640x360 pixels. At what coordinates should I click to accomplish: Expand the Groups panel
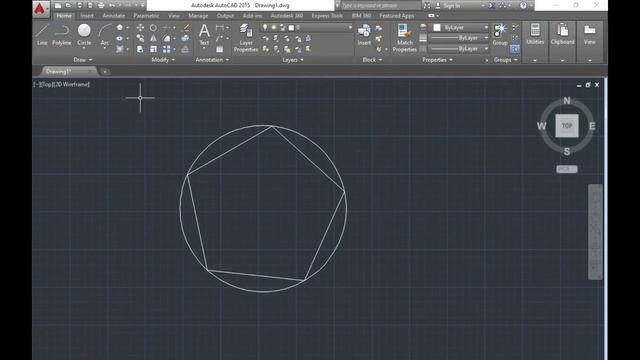coord(505,60)
